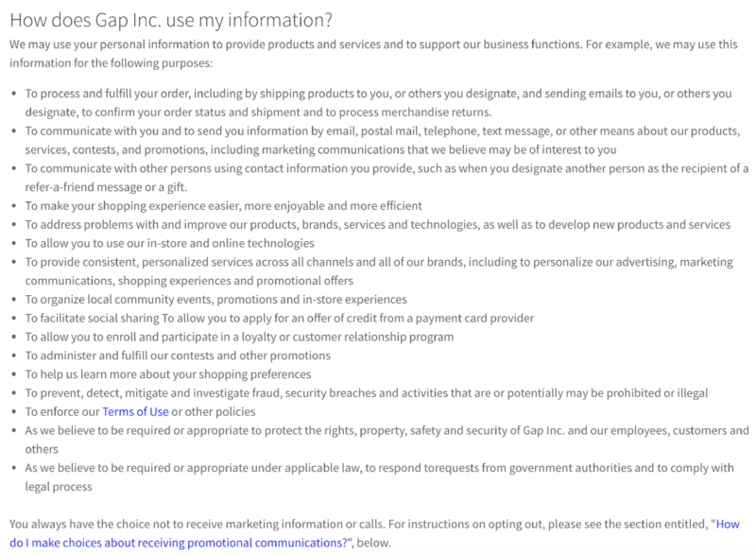The width and height of the screenshot is (756, 554).
Task: Click the "administer and fulfill our contests" bullet
Action: pos(178,355)
